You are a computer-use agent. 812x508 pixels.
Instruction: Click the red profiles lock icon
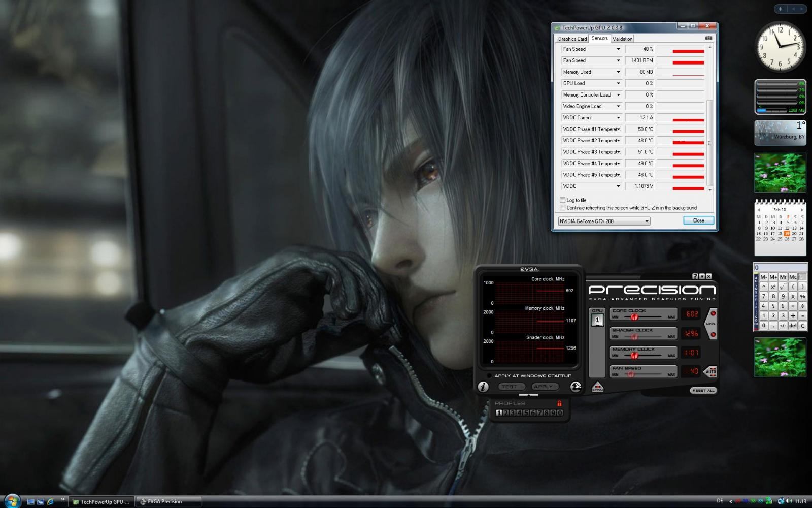tap(559, 403)
